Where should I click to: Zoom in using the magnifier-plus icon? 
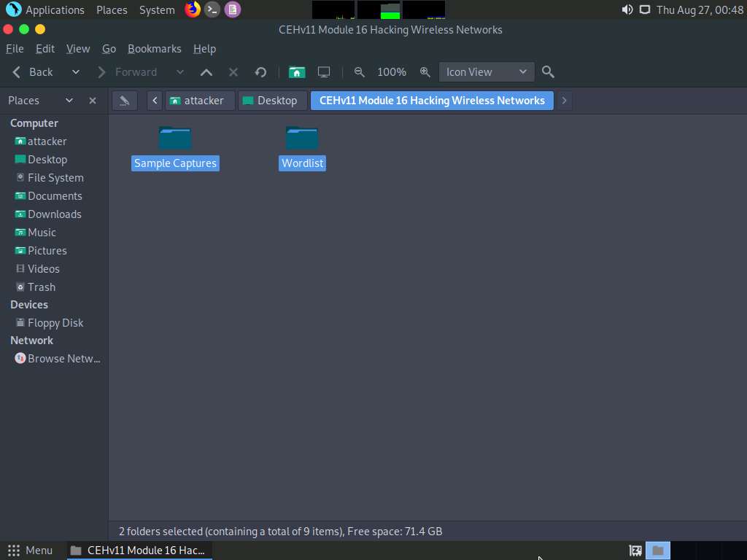[x=425, y=71]
